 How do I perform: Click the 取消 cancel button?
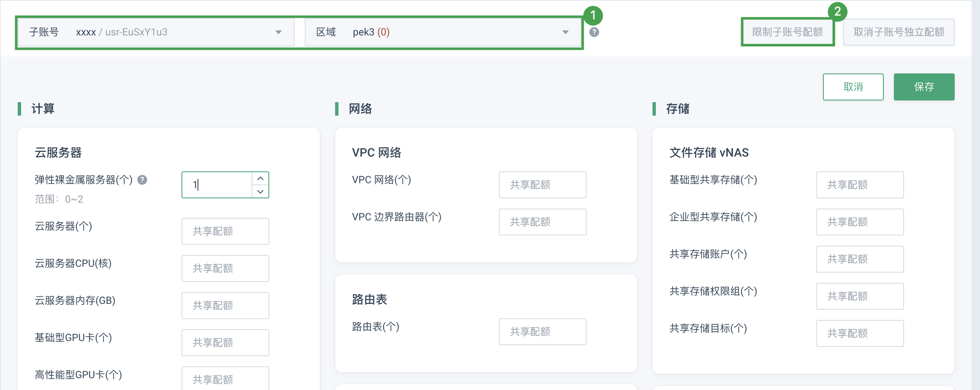click(x=853, y=87)
